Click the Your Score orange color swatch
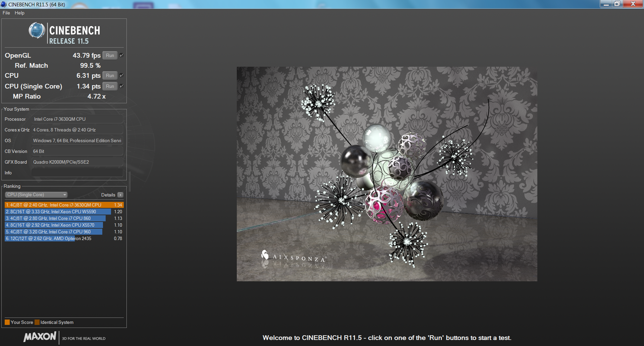Screen dimensions: 644x346 click(x=7, y=322)
